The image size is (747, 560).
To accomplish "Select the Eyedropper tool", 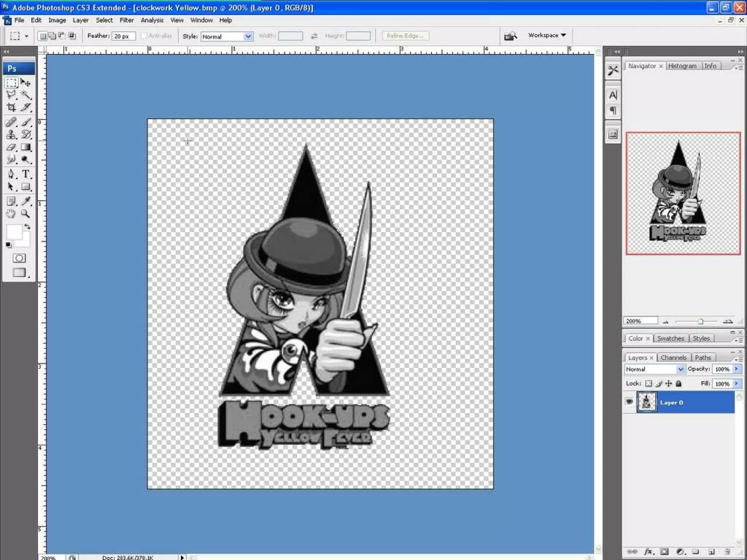I will click(x=26, y=201).
